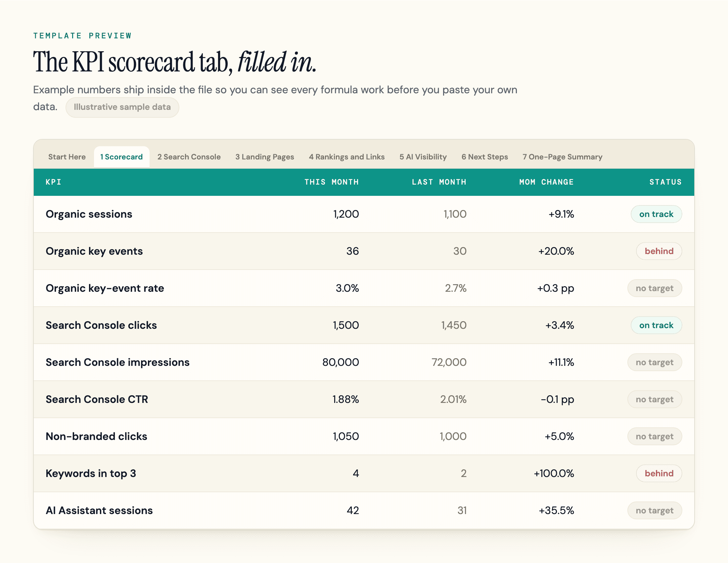The height and width of the screenshot is (563, 728).
Task: Switch to 2 Search Console tab
Action: 189,157
